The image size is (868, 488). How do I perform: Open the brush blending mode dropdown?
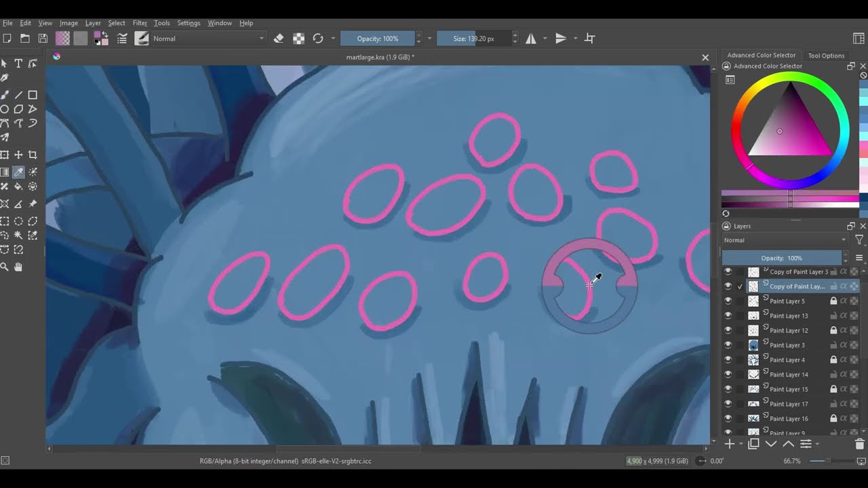(208, 39)
